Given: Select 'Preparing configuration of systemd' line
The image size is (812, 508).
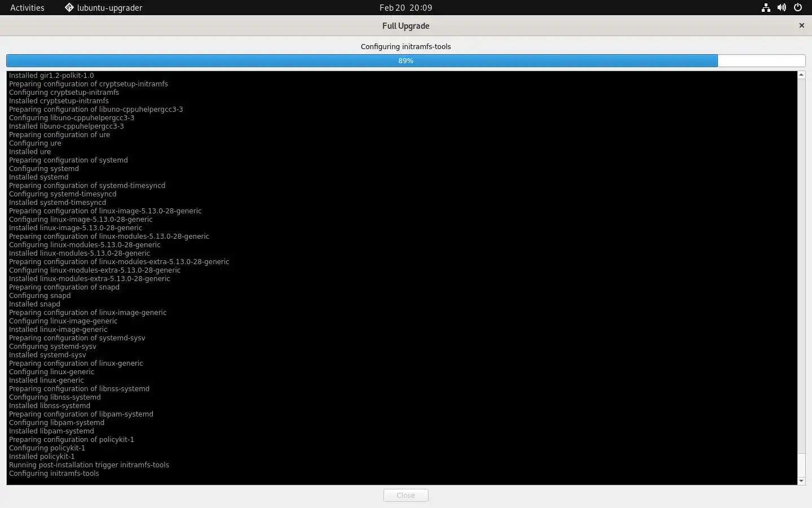Looking at the screenshot, I should pos(68,160).
